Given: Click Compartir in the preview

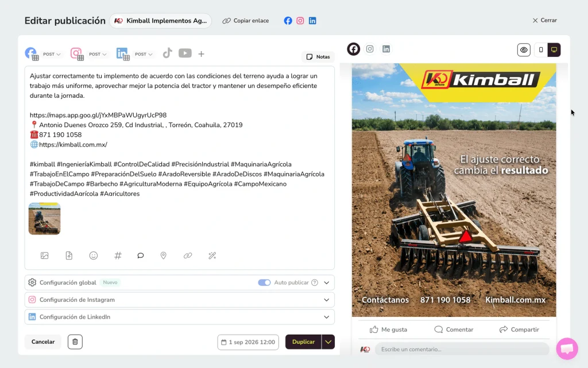Looking at the screenshot, I should click(519, 329).
